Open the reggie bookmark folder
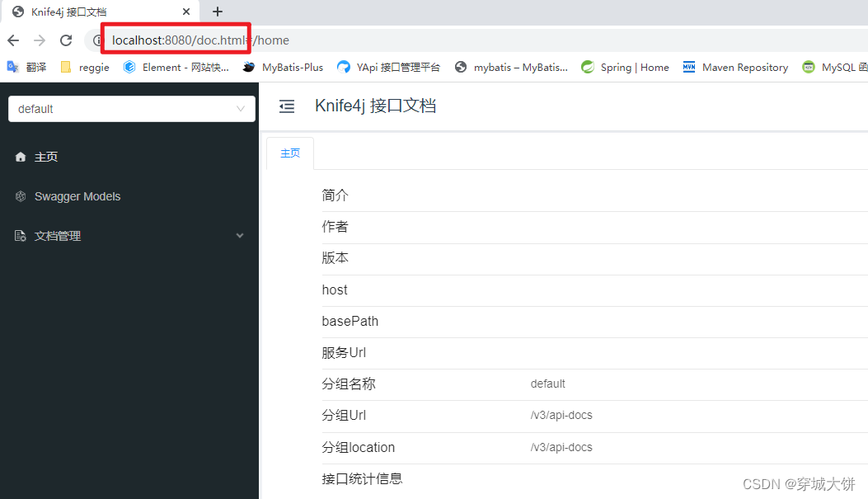The image size is (868, 499). pos(85,67)
